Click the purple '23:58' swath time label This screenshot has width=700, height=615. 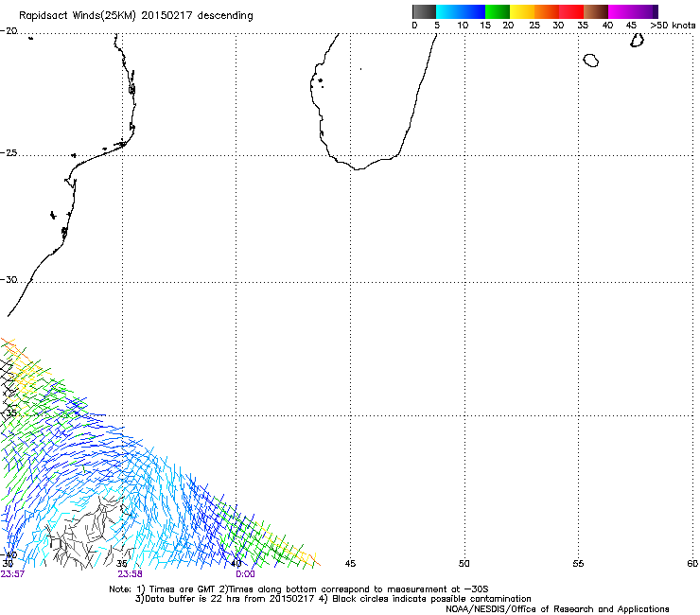pyautogui.click(x=130, y=574)
